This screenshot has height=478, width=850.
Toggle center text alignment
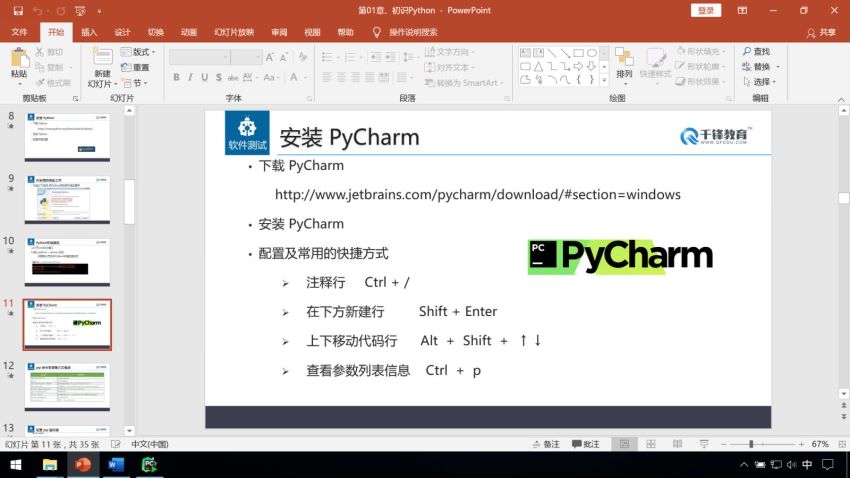[341, 77]
